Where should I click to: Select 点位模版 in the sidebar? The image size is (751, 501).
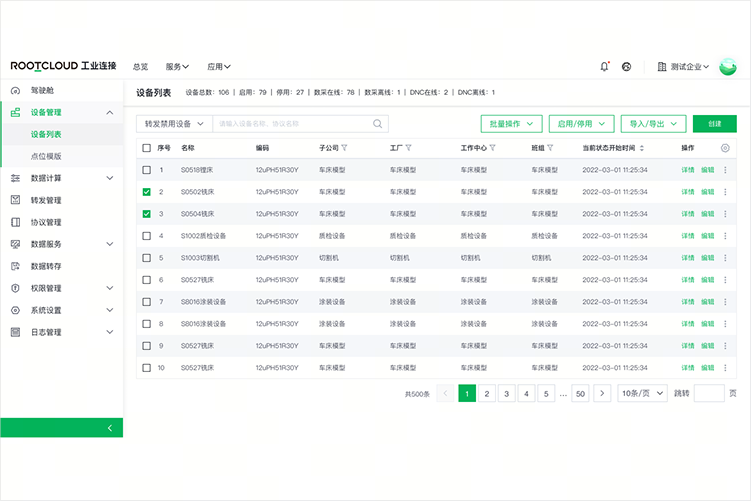point(46,156)
